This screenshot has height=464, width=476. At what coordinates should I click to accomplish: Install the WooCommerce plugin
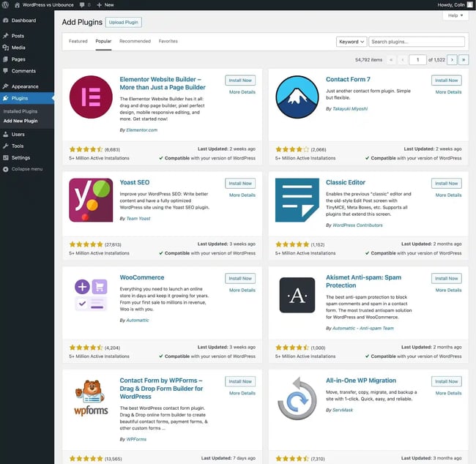click(240, 278)
